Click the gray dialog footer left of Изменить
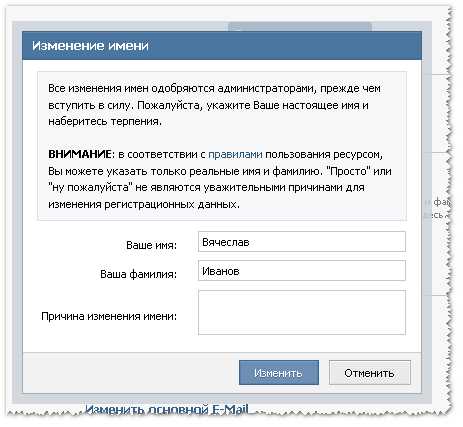Screen dimensions: 463x427 [x=131, y=372]
